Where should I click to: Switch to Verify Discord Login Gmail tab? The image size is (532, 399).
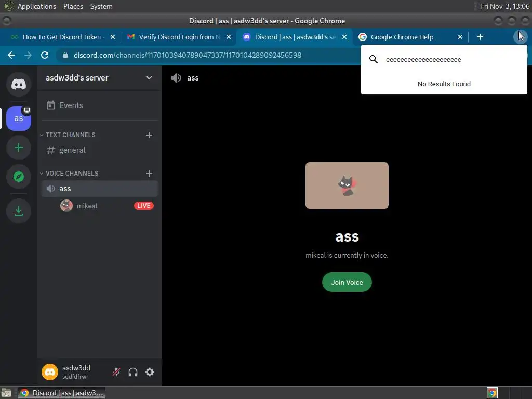pos(179,37)
